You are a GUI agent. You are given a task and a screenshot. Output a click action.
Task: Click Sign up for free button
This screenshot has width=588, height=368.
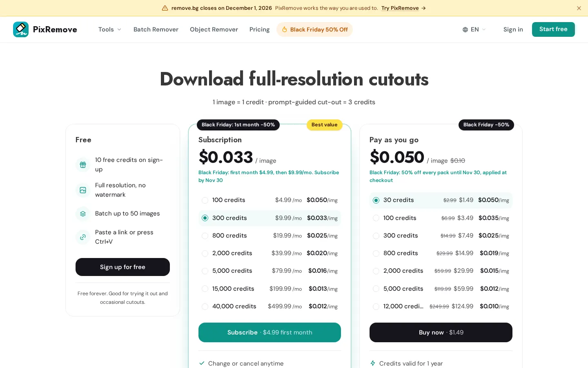122,267
